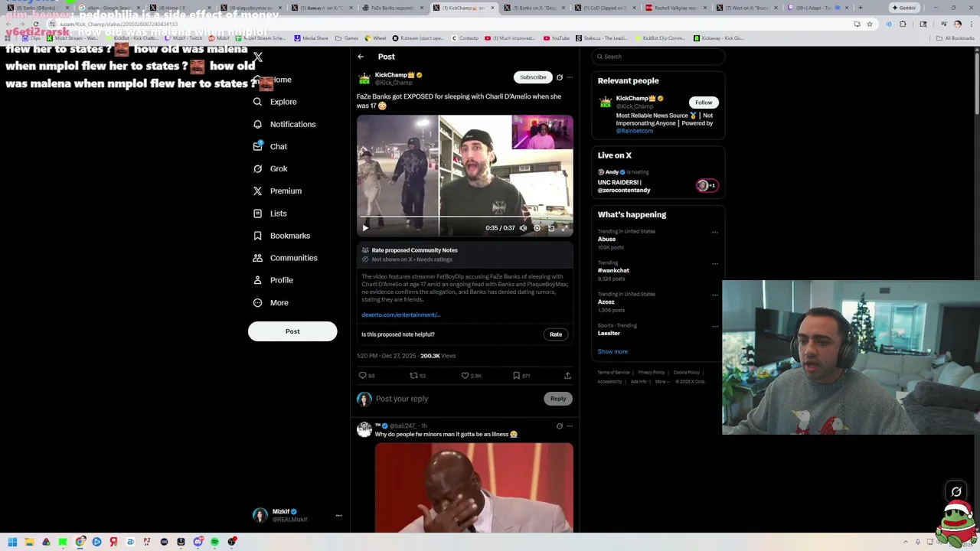Screen dimensions: 980x551
Task: Open Grok icon on ball247 reply
Action: click(x=560, y=426)
